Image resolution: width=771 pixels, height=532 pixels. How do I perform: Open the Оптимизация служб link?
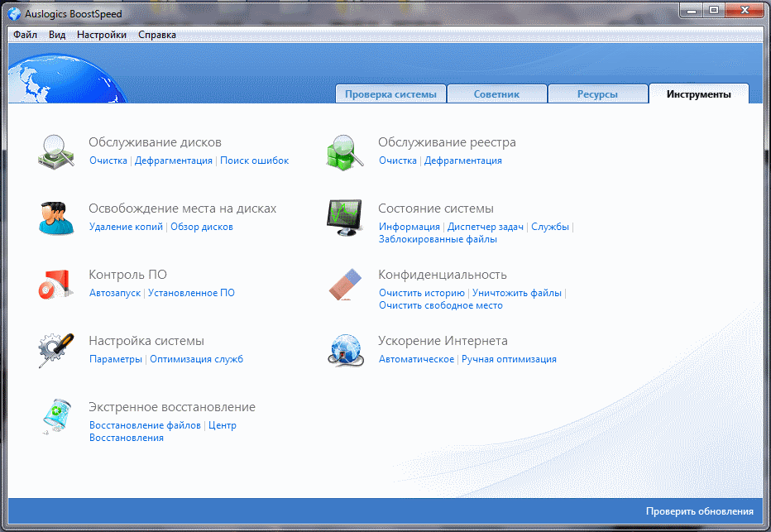pos(196,359)
